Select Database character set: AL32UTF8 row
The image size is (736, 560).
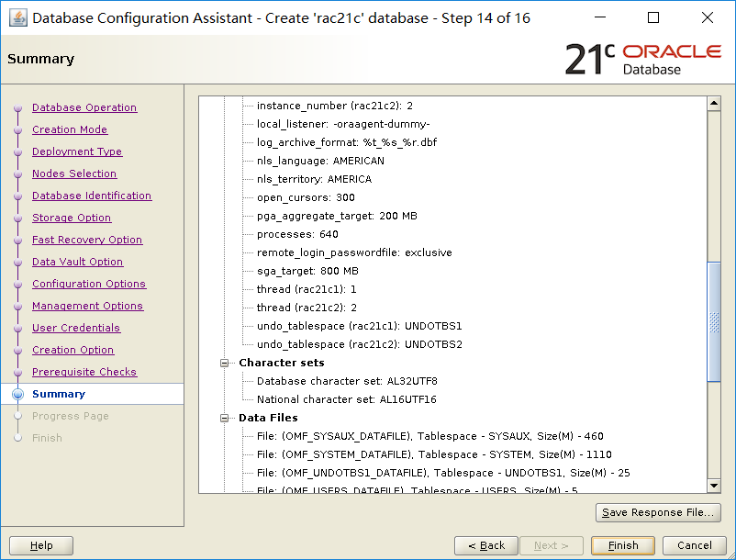point(347,381)
